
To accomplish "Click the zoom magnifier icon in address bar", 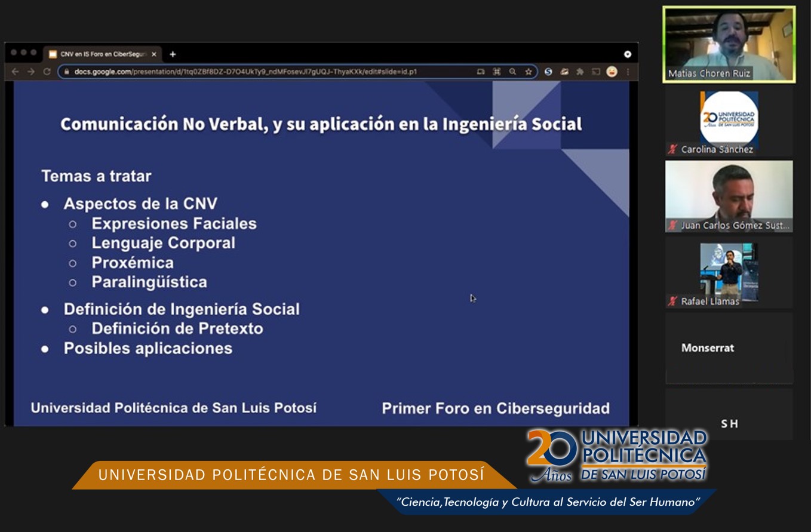I will click(512, 72).
